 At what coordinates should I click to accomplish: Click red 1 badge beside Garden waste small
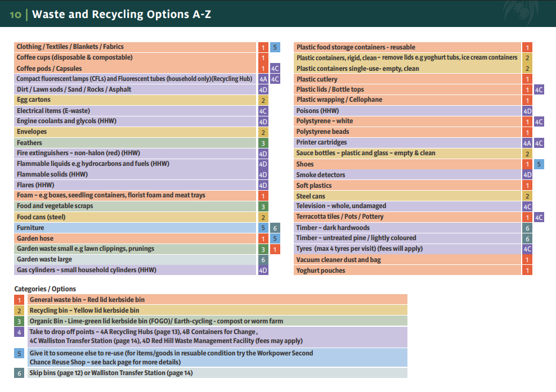(x=275, y=249)
